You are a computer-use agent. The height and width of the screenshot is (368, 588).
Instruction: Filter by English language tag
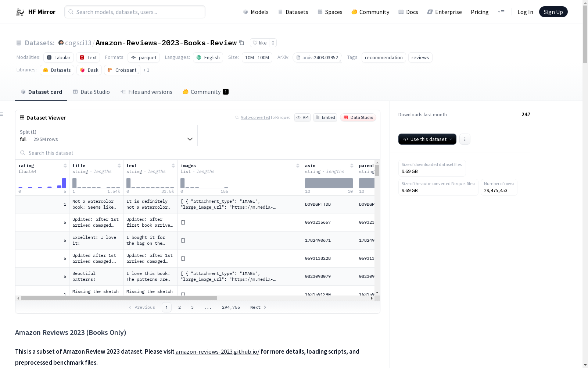(x=208, y=57)
